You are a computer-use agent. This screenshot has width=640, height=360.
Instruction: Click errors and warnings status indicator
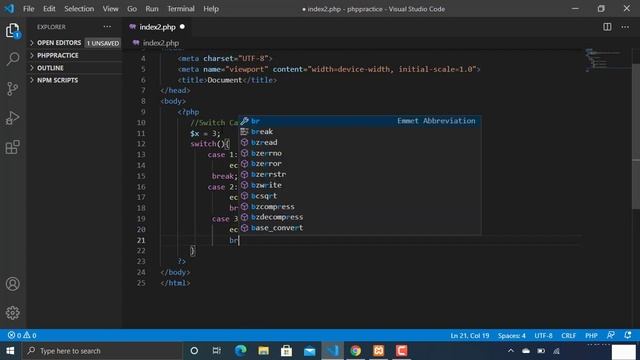pyautogui.click(x=22, y=335)
